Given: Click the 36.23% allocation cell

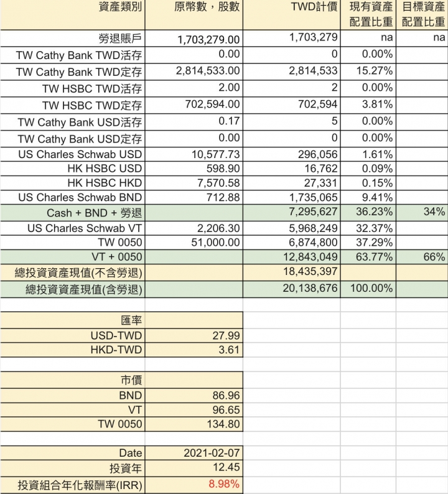Looking at the screenshot, I should click(x=368, y=213).
